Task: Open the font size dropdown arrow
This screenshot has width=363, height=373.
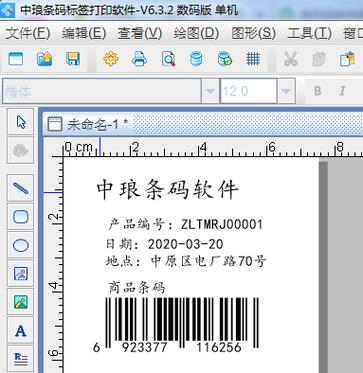Action: 286,91
